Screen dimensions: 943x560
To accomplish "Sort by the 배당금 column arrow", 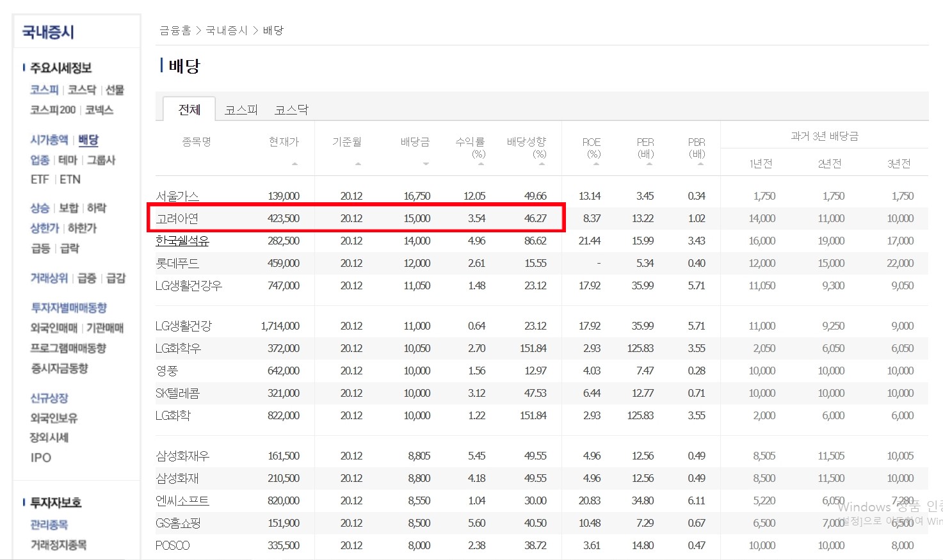I will (x=426, y=164).
